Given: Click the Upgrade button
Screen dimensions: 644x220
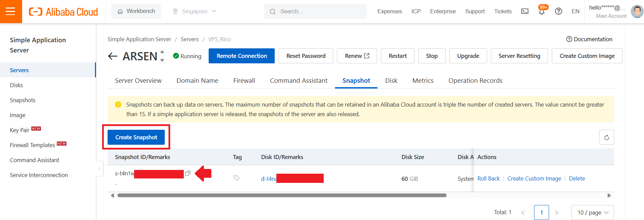Looking at the screenshot, I should (468, 56).
